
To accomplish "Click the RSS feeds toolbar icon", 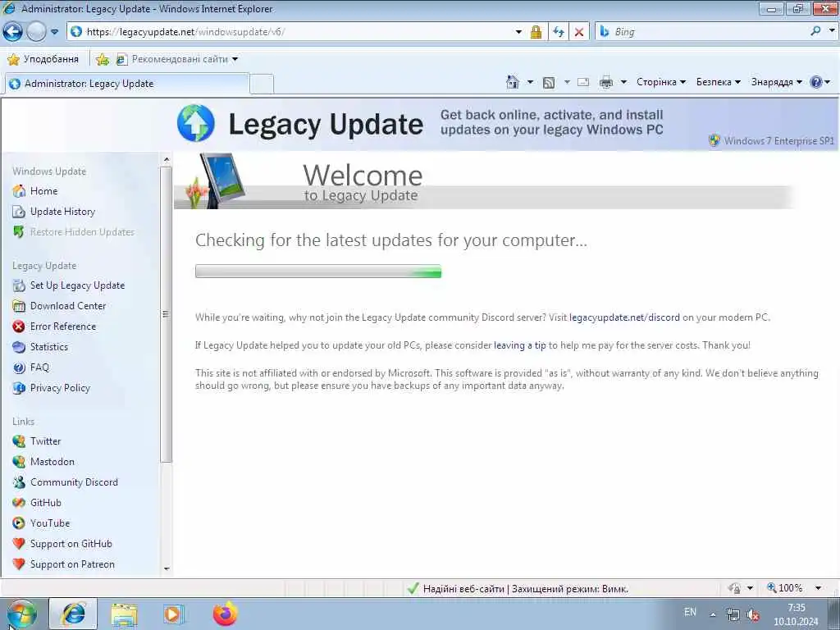I will 549,83.
